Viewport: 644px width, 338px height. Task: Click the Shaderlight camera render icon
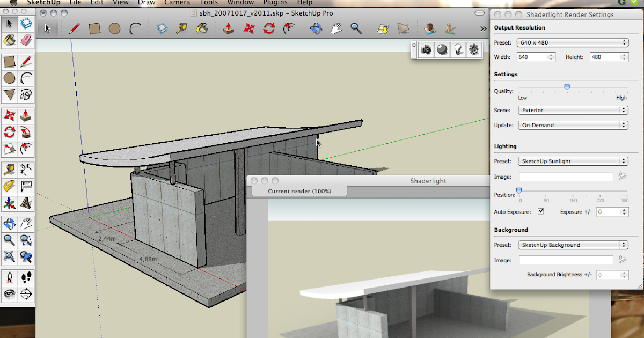tap(426, 49)
